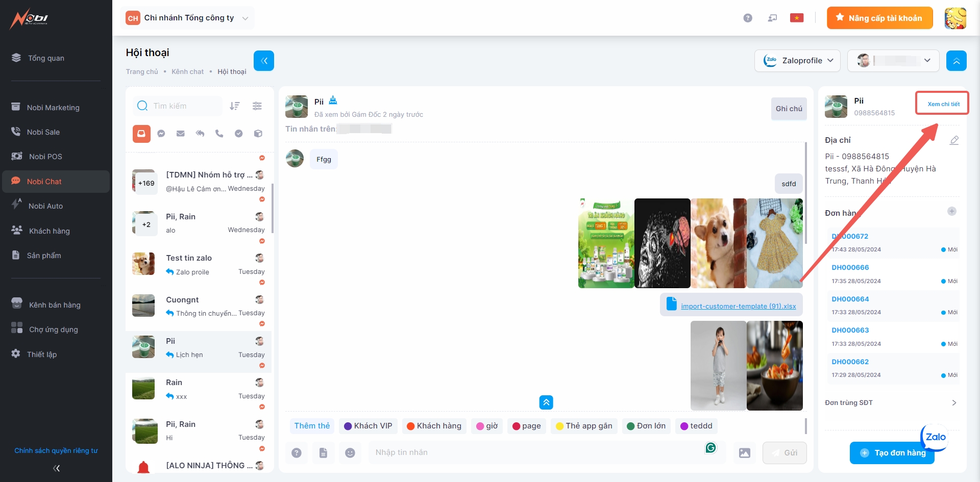Open Nobi Marketing in sidebar
The width and height of the screenshot is (980, 482).
[53, 108]
